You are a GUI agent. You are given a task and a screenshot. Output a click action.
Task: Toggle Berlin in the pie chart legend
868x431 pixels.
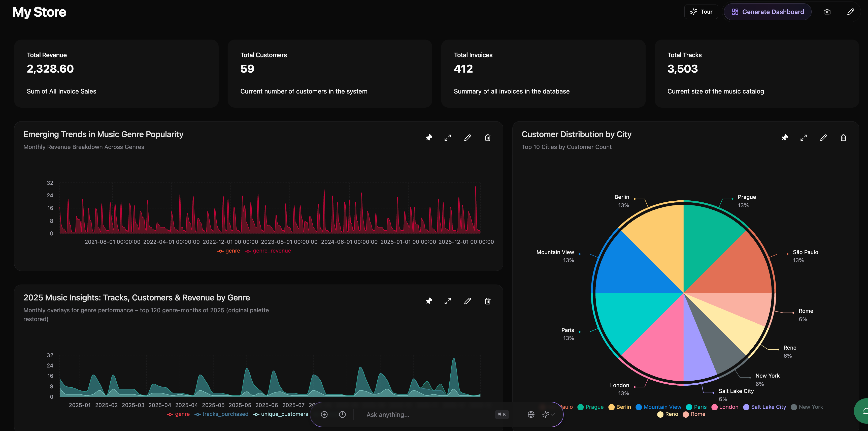pos(620,407)
